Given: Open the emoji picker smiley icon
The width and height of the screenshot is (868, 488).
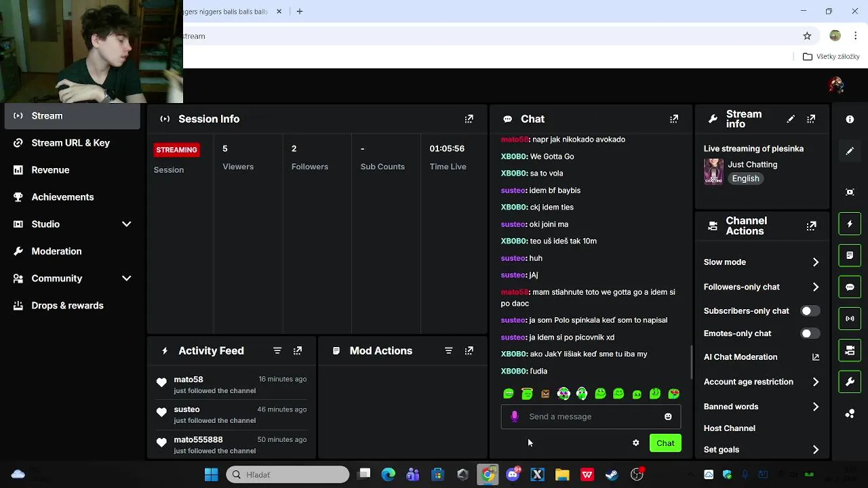Looking at the screenshot, I should point(668,417).
